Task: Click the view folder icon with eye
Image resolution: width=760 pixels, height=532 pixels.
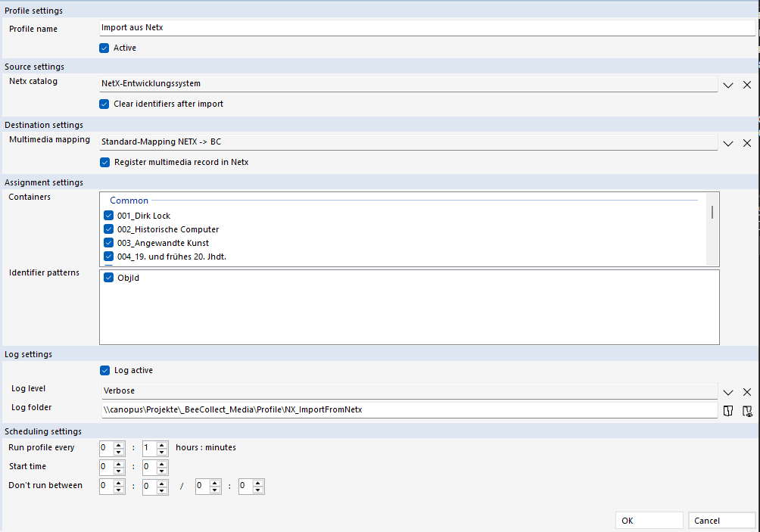Action: pos(747,410)
